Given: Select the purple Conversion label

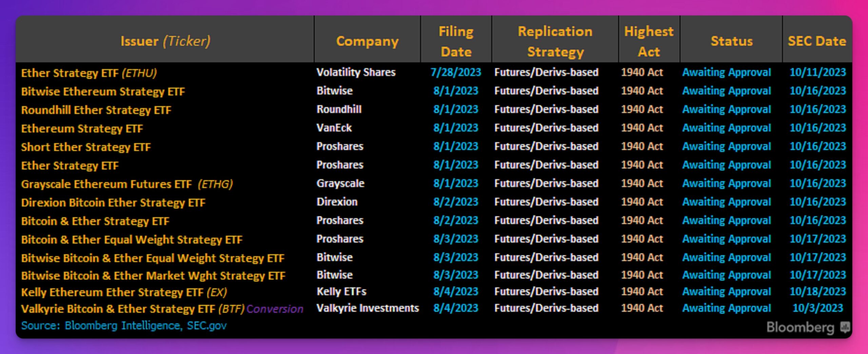Looking at the screenshot, I should 275,309.
